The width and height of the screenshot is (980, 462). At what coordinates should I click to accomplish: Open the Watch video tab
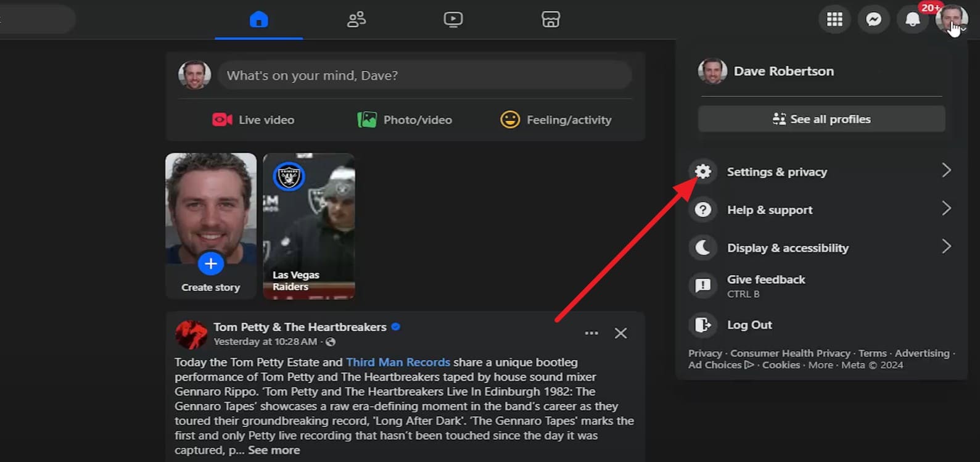click(x=453, y=20)
